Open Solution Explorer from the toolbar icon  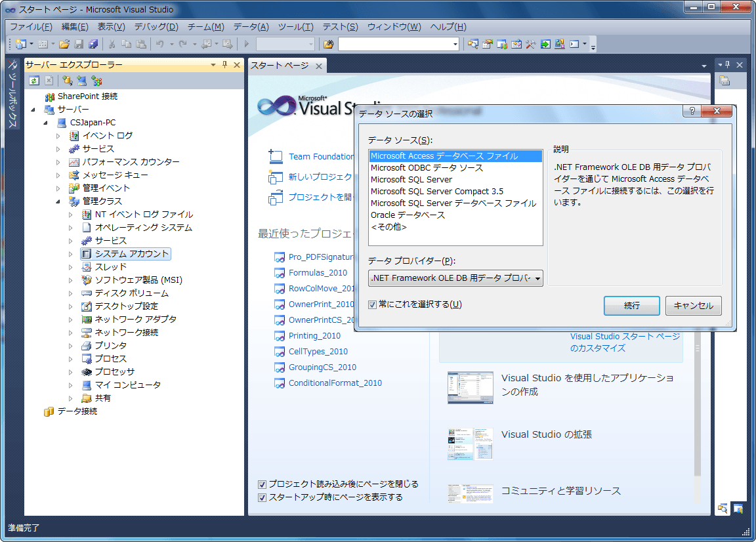pos(473,45)
